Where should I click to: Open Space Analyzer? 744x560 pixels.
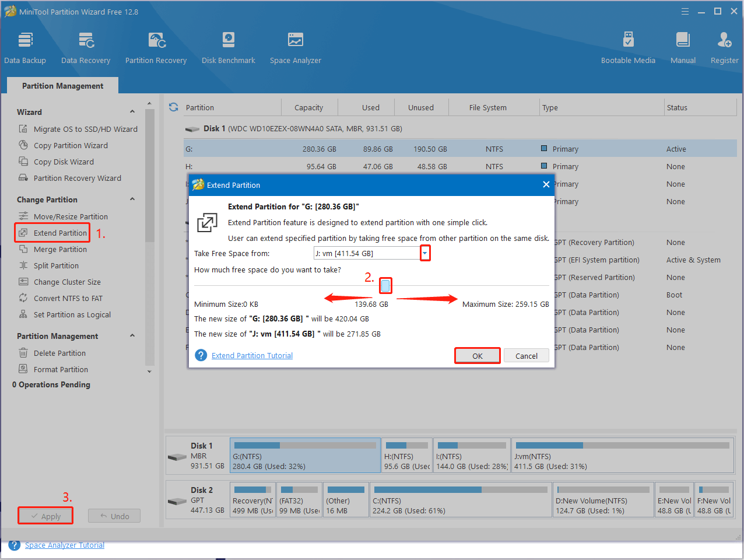point(296,48)
